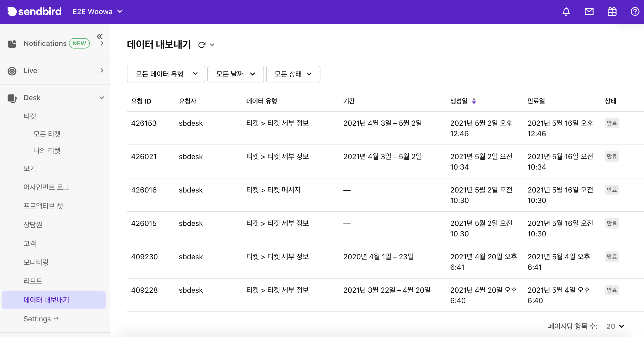Screen dimensions: 644x337
Task: Open the mail envelope icon
Action: point(589,11)
